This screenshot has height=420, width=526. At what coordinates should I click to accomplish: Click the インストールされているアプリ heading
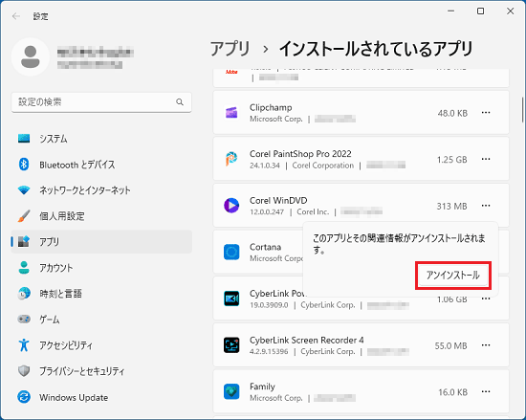tap(376, 49)
